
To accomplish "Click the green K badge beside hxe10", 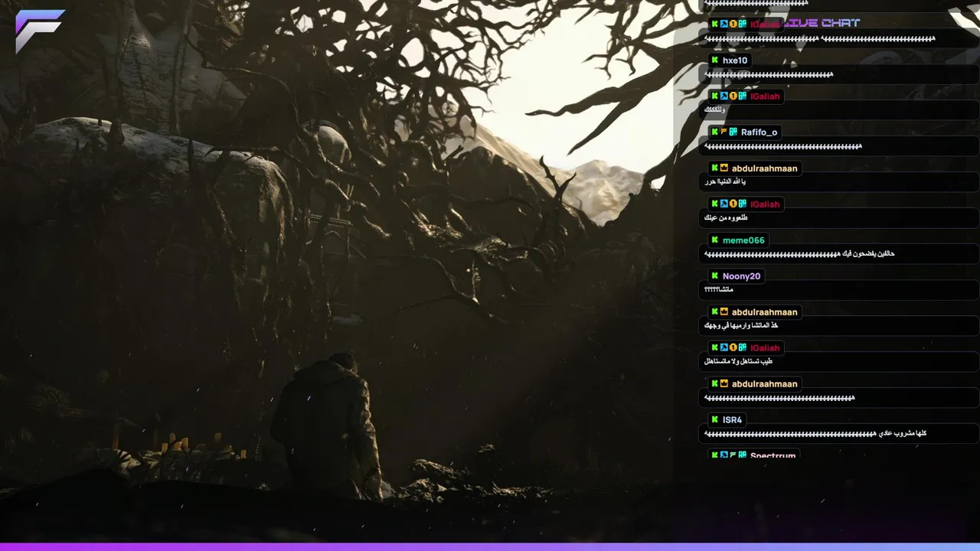I will pos(715,60).
